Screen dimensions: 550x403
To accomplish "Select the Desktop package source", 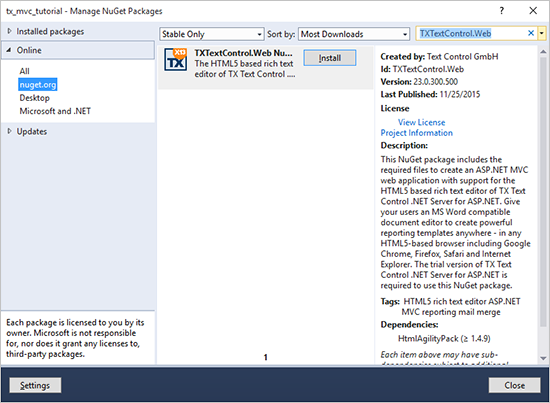I will pos(34,98).
